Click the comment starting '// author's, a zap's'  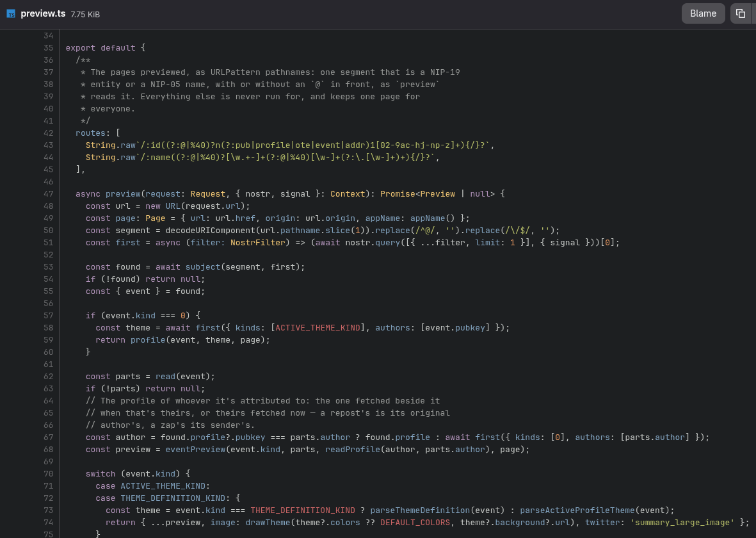[170, 425]
